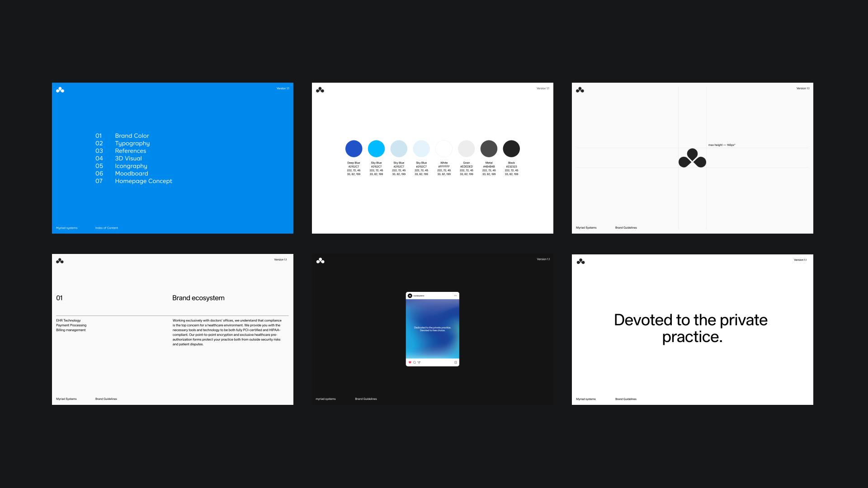Click the Typography index entry
Screen dimensions: 868x488
click(132, 143)
